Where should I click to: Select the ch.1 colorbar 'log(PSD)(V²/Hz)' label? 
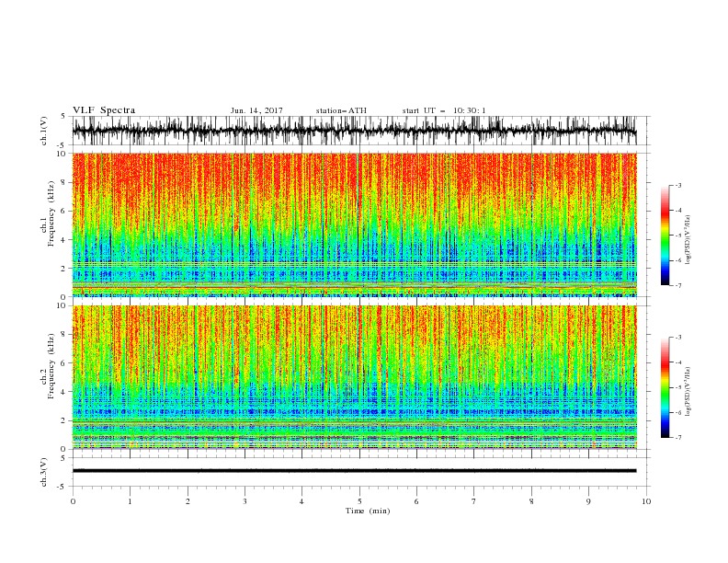tap(688, 240)
